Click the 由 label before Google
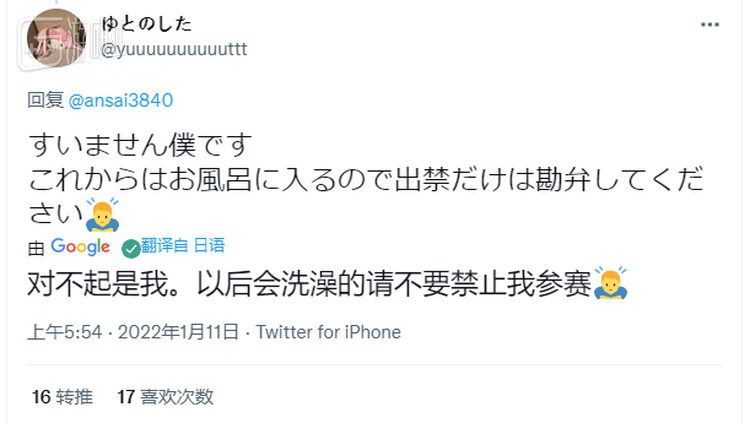Screen dimensions: 750x423 click(36, 249)
